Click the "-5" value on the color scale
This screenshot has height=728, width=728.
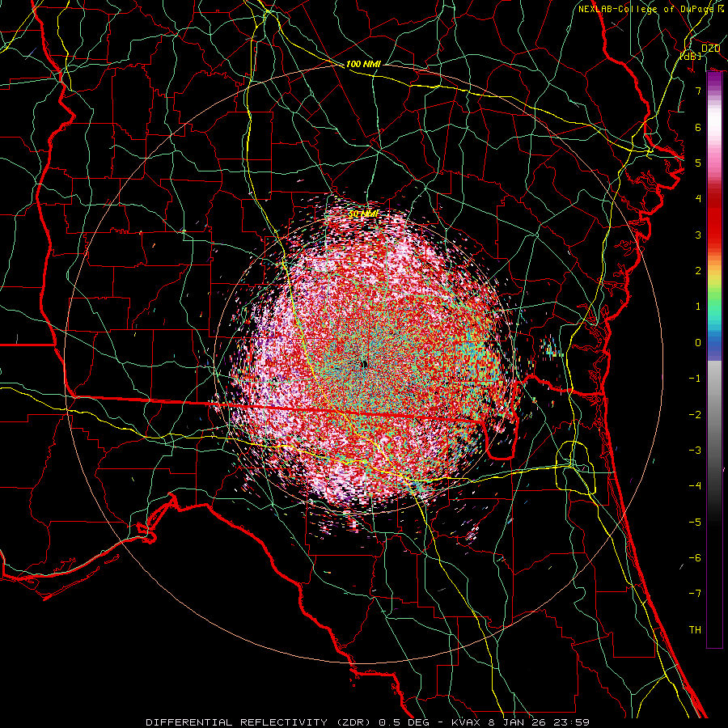click(695, 523)
